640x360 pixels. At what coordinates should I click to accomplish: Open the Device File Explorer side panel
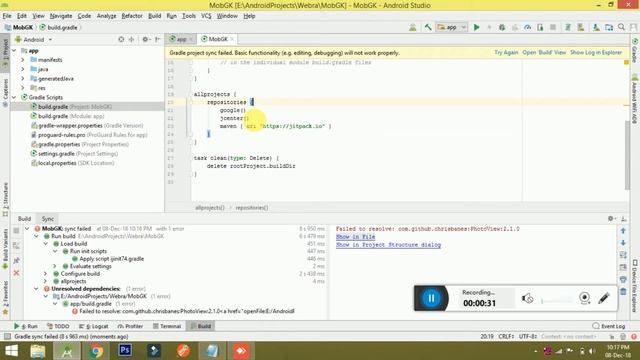click(635, 286)
